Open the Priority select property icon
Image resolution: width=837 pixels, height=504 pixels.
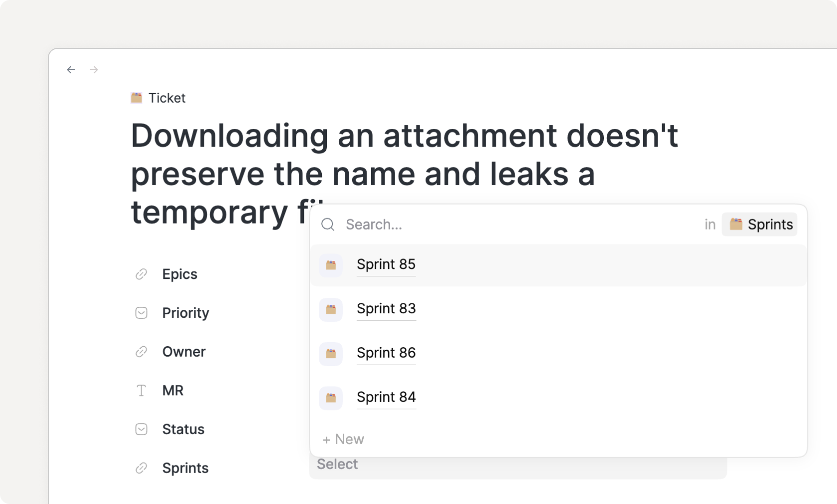(x=141, y=313)
